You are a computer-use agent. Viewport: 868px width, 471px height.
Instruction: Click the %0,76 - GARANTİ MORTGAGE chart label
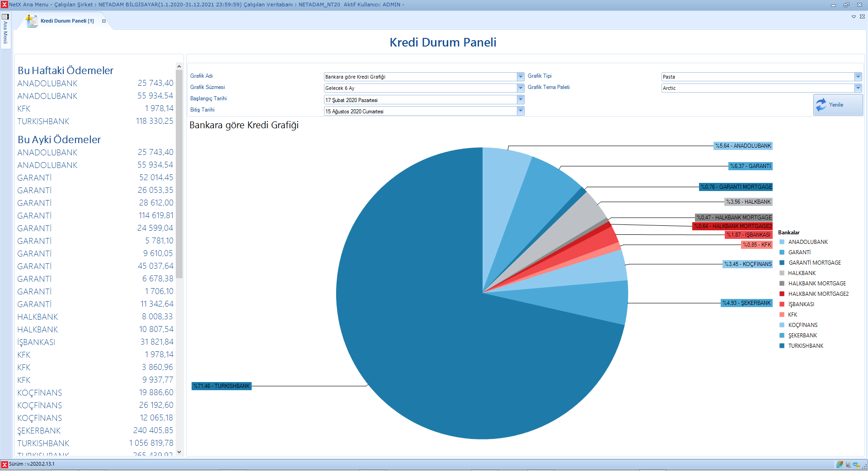(x=736, y=187)
